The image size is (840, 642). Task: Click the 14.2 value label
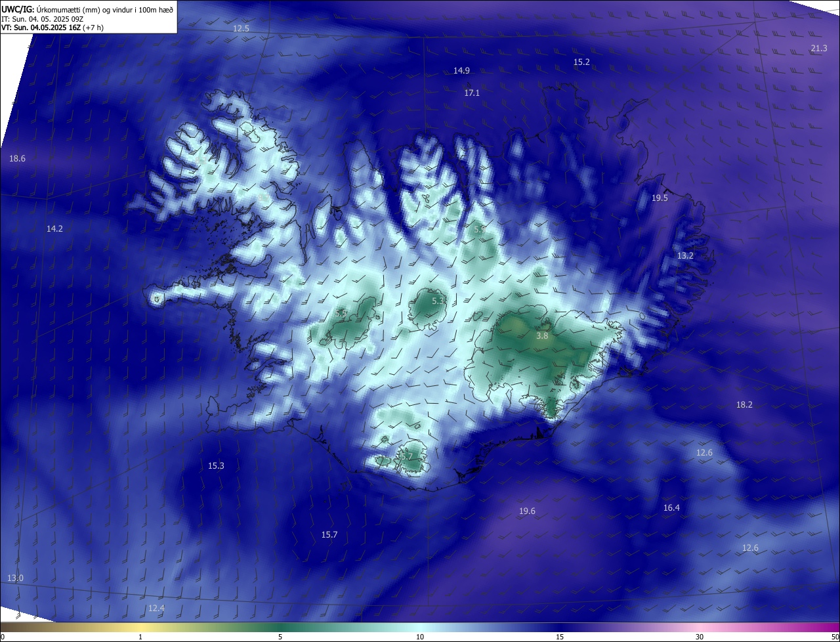coord(54,229)
